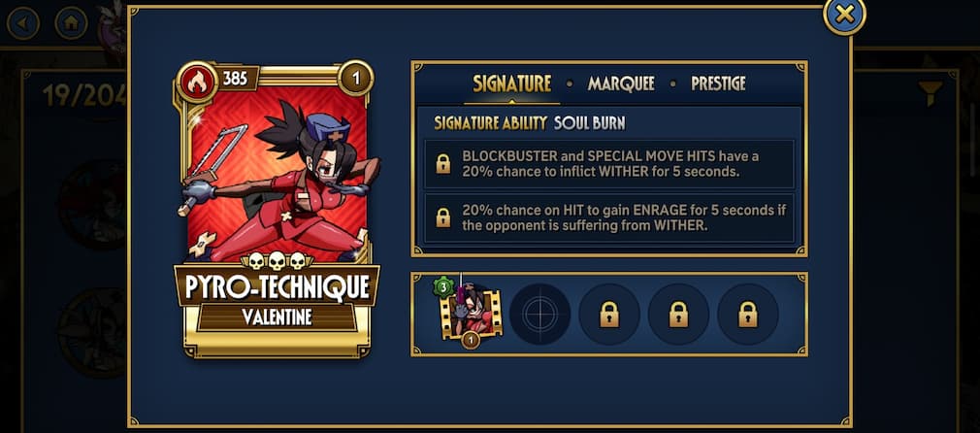Select the last locked move slot
980x433 pixels.
[x=748, y=315]
